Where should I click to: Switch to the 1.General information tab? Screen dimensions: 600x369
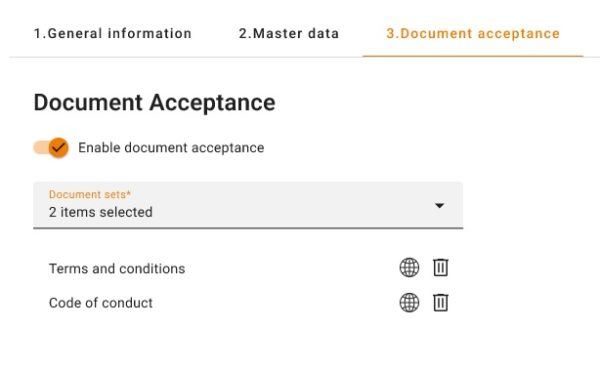pos(113,34)
